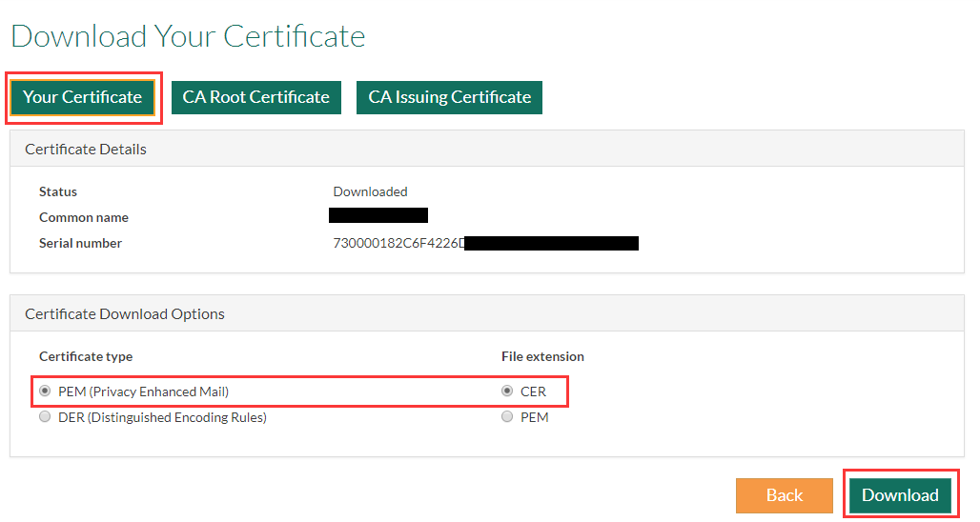The width and height of the screenshot is (980, 522).
Task: Click the redacted Common name value
Action: coord(378,216)
